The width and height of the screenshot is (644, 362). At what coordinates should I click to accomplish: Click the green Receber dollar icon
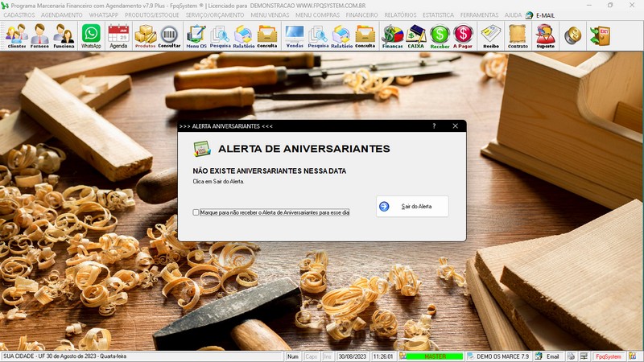tap(440, 35)
